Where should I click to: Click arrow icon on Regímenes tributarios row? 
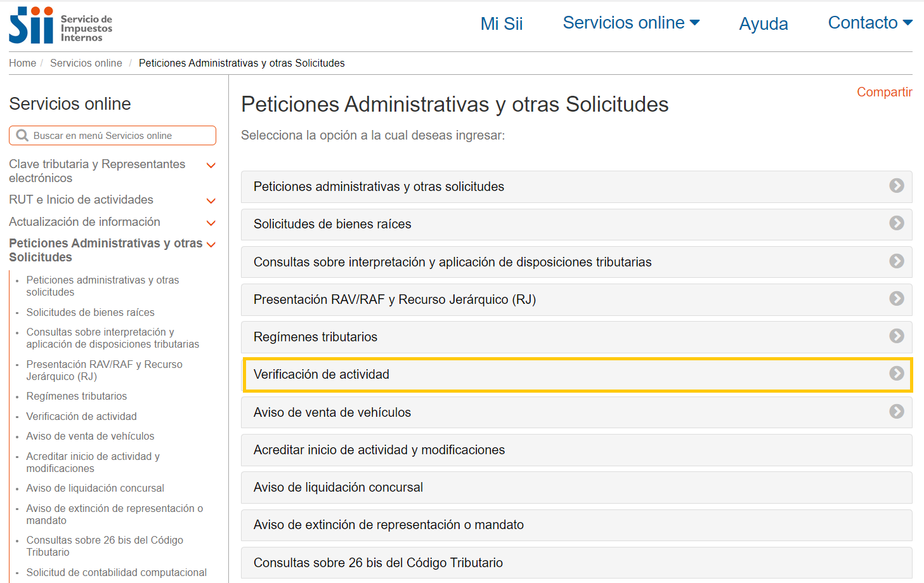pos(896,336)
